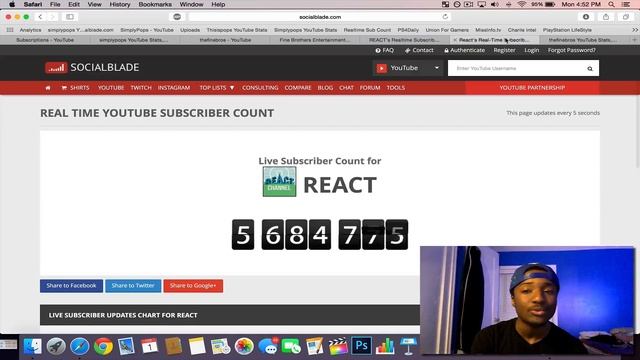Open Spotlight search in the menu bar
This screenshot has height=360, width=640.
(x=611, y=4)
